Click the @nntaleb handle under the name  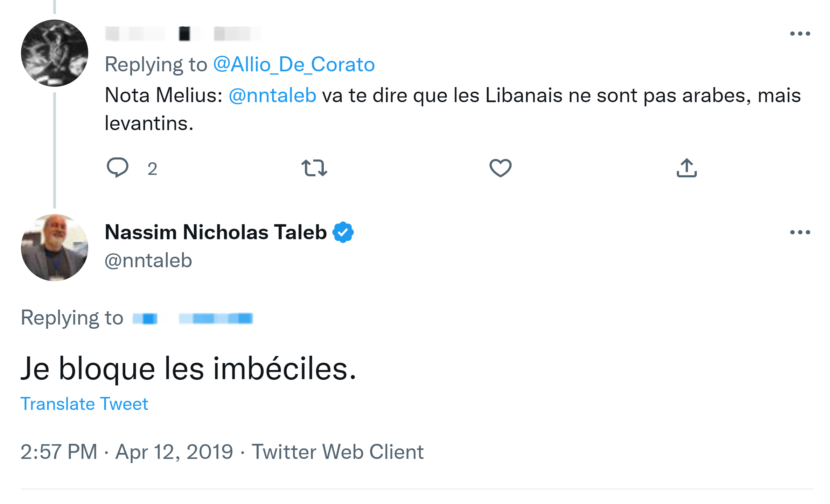(x=148, y=261)
